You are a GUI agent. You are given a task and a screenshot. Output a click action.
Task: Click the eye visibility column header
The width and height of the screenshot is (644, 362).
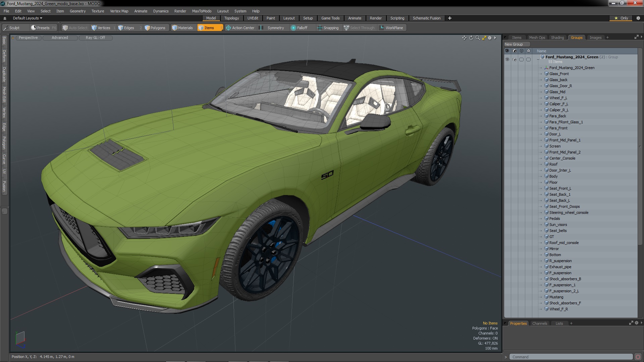[507, 51]
